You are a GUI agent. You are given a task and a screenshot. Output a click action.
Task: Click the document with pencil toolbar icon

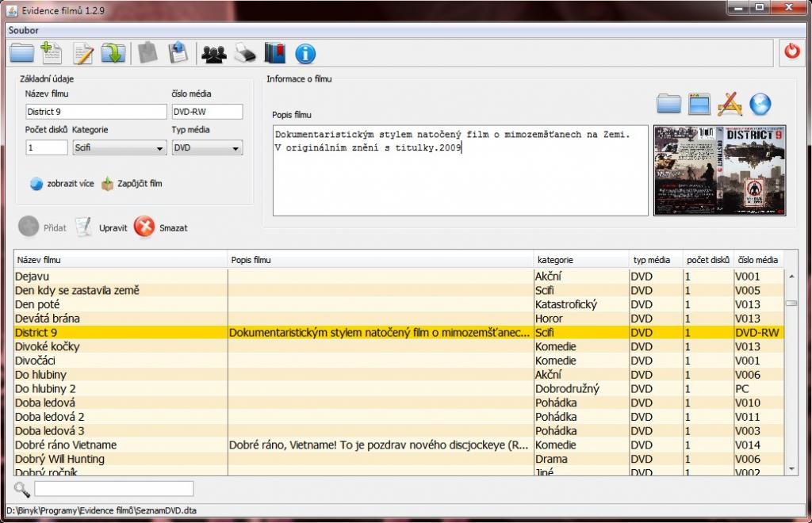point(82,53)
